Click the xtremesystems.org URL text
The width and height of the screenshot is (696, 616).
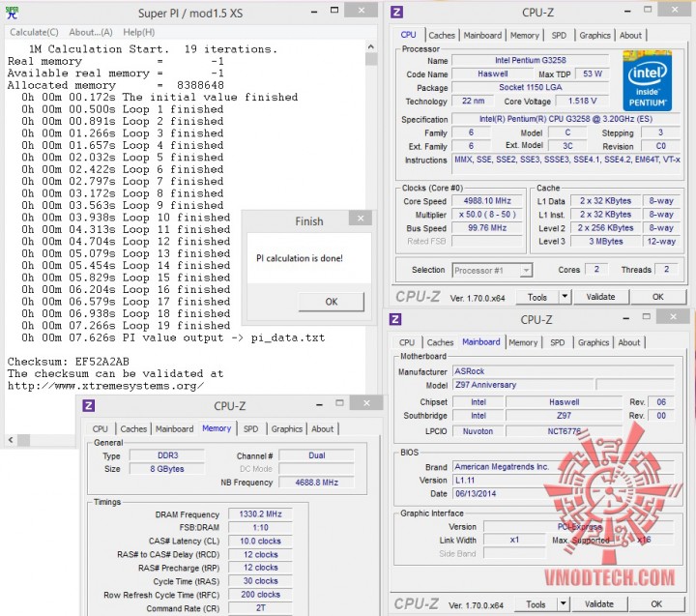pyautogui.click(x=105, y=386)
